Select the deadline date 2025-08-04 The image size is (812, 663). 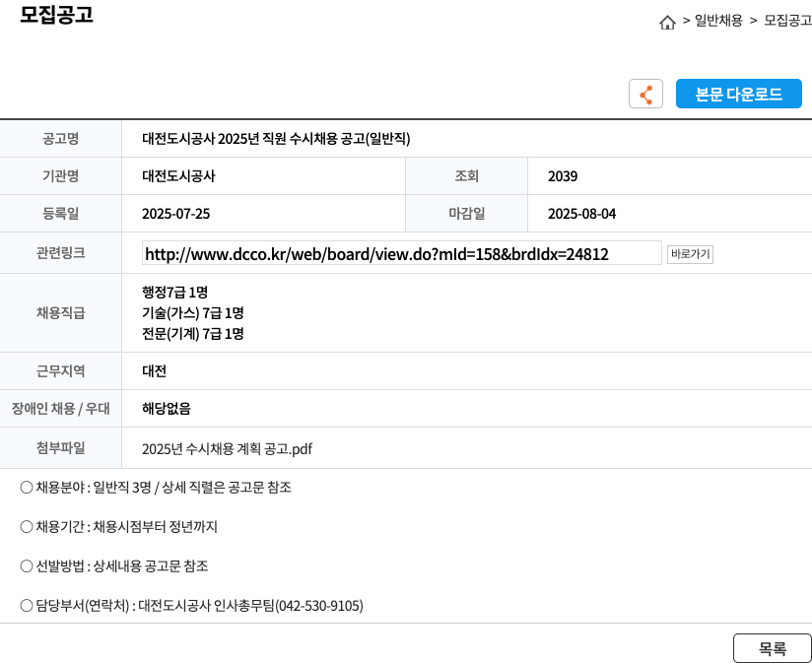582,214
